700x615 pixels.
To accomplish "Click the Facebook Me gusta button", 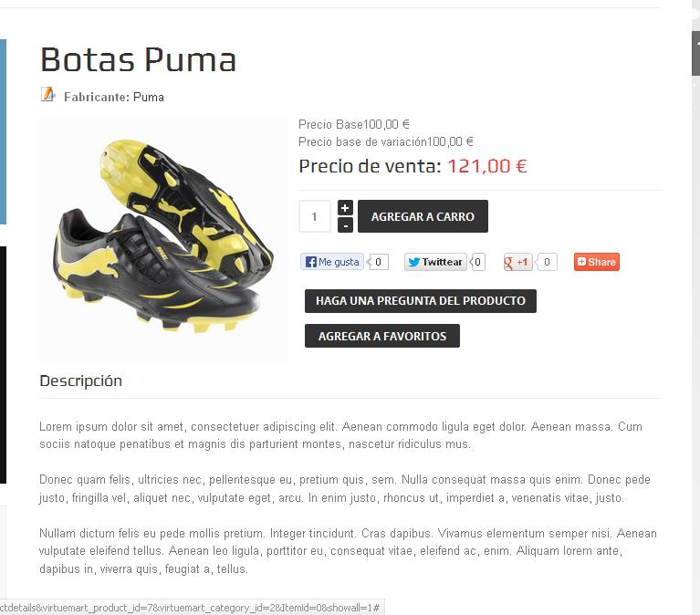I will coord(332,262).
